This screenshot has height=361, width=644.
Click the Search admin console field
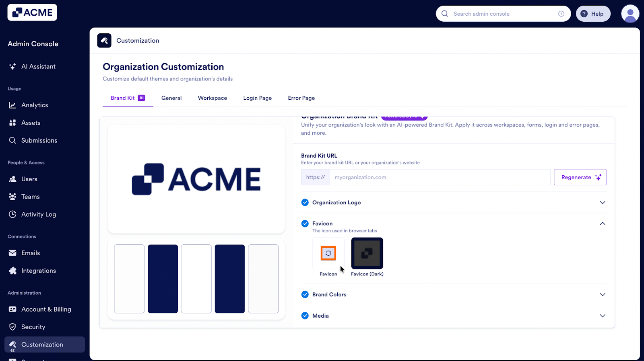503,14
